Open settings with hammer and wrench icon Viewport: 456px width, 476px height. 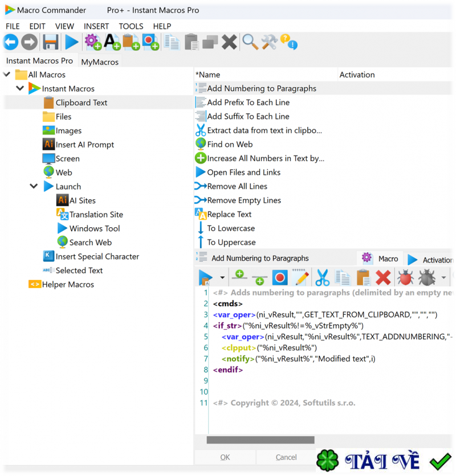270,42
